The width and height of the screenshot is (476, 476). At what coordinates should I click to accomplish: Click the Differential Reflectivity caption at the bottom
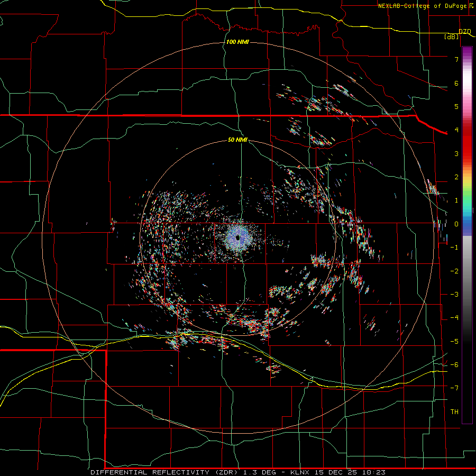tap(238, 472)
